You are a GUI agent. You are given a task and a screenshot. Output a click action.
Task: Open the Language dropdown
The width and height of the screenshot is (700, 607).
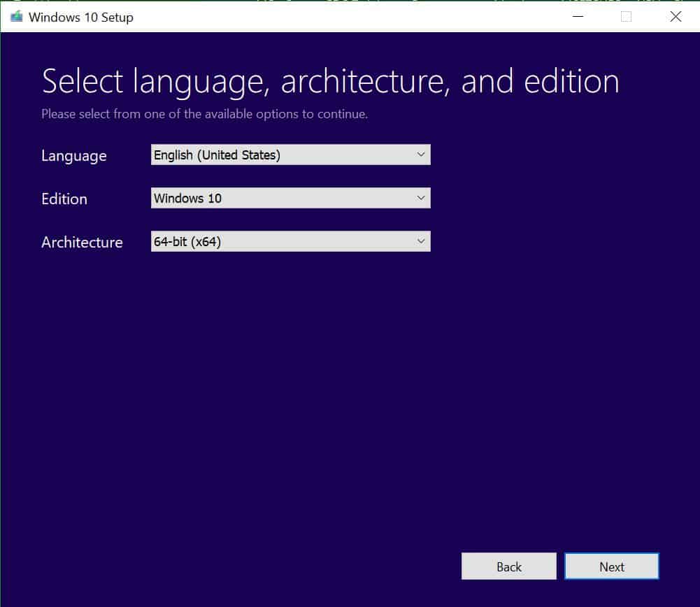click(290, 155)
